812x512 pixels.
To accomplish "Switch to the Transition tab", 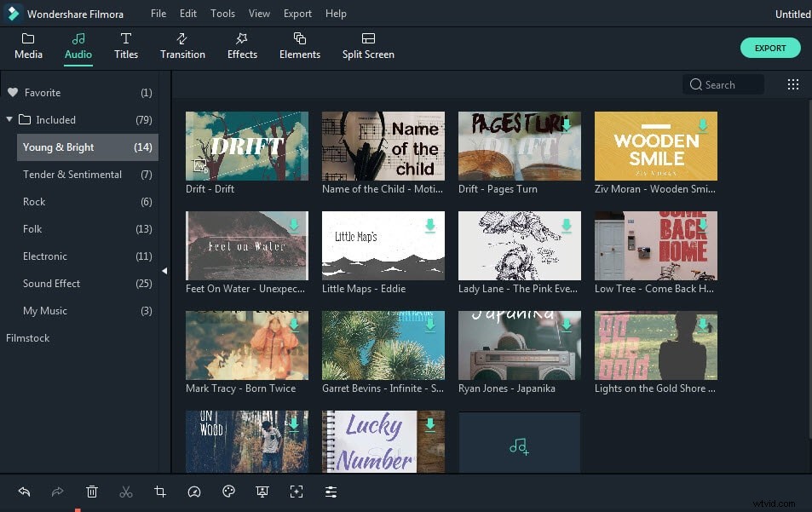I will pos(182,45).
